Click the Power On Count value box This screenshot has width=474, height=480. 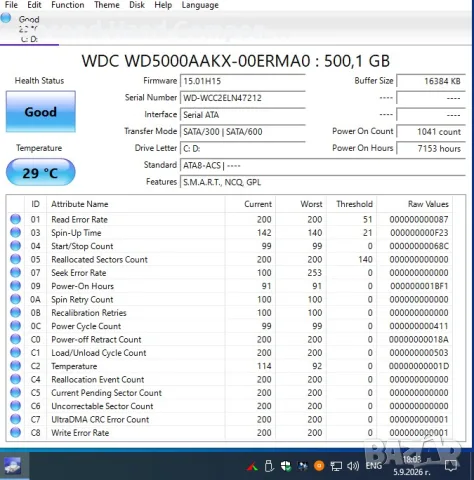pyautogui.click(x=431, y=132)
